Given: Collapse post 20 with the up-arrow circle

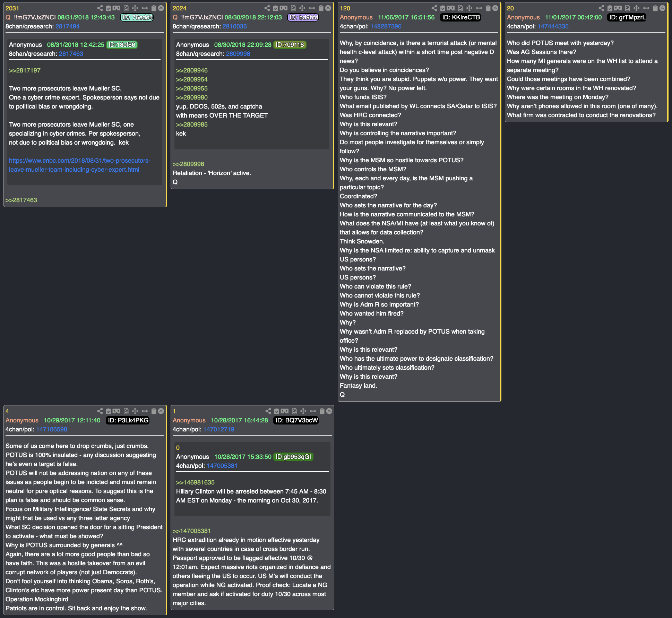Looking at the screenshot, I should click(x=662, y=8).
